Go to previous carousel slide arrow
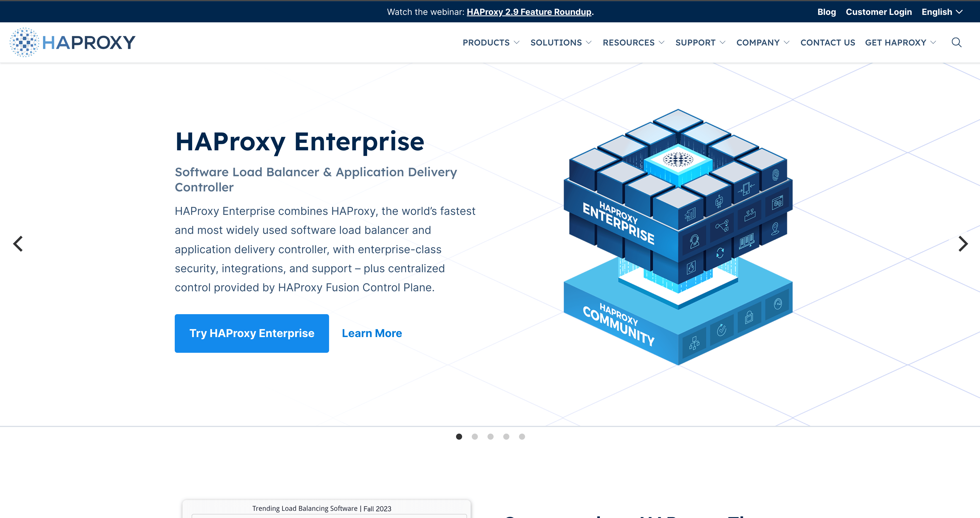The height and width of the screenshot is (518, 980). click(x=18, y=244)
